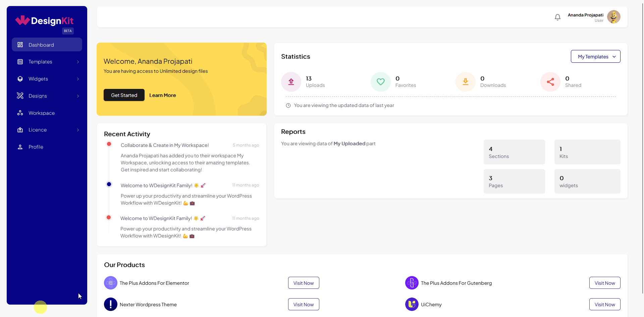Click the blue-dot timeline marker in Recent Activity
Image resolution: width=644 pixels, height=317 pixels.
tap(109, 184)
